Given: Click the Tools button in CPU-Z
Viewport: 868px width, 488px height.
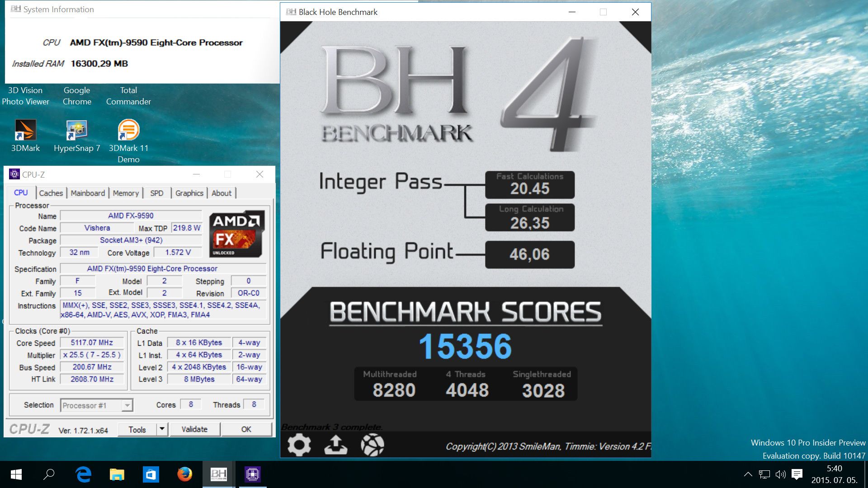Looking at the screenshot, I should [137, 430].
